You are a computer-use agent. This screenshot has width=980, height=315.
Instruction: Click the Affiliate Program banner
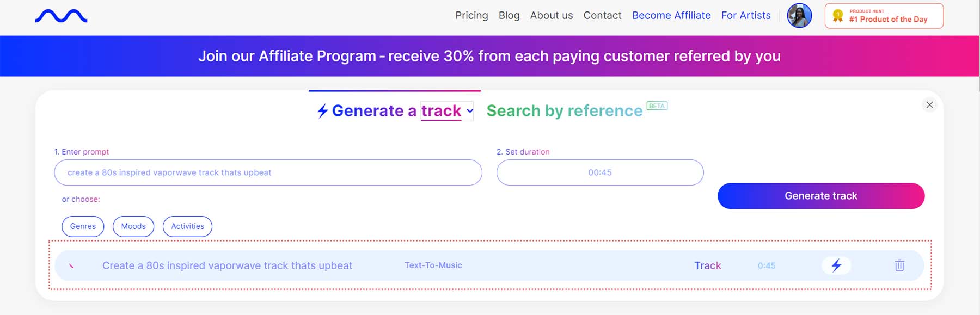489,56
